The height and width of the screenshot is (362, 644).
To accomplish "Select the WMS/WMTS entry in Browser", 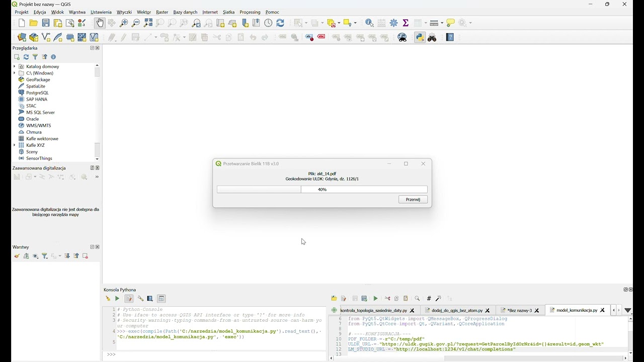I will (x=39, y=126).
